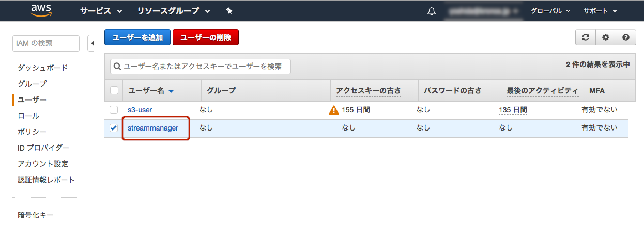Viewport: 644px width, 244px height.
Task: Click the ユーザーの削除 button
Action: pyautogui.click(x=206, y=37)
